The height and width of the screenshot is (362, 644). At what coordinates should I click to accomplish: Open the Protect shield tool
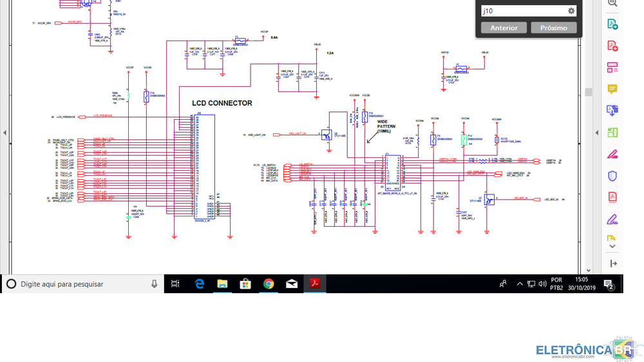coord(612,176)
